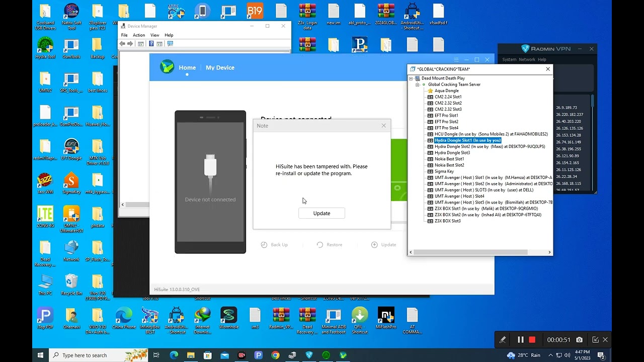Screen dimensions: 644x362
Task: Click the HiSuite logo icon
Action: [x=167, y=67]
